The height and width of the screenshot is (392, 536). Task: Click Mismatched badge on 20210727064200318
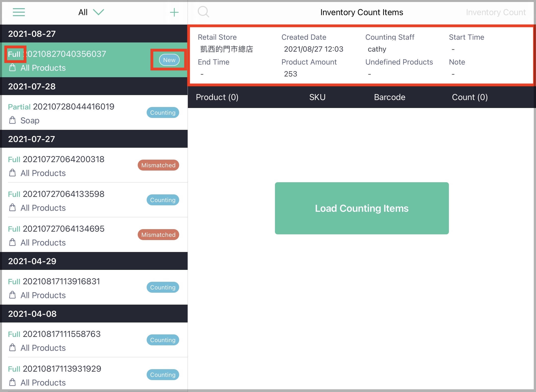click(158, 165)
